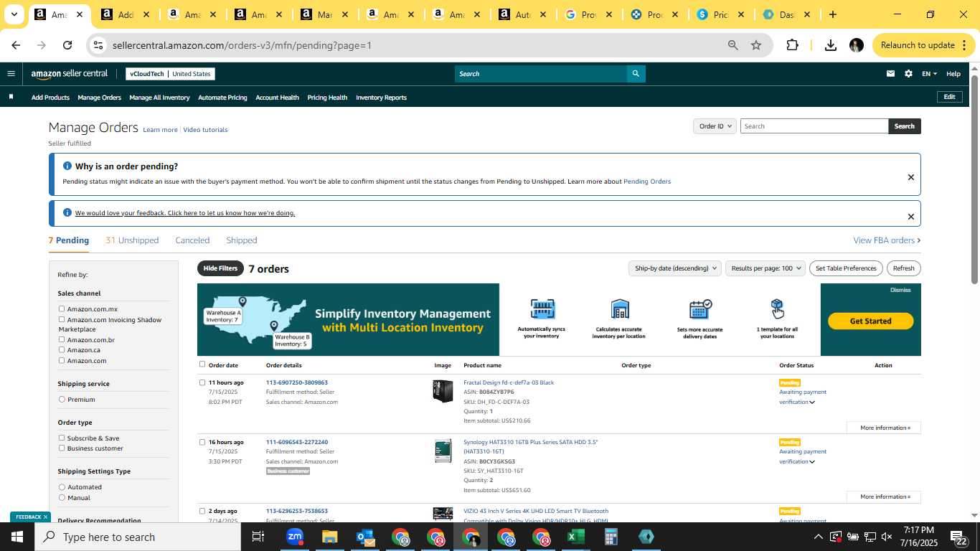Image resolution: width=980 pixels, height=551 pixels.
Task: Check the Amazon.com sales channel
Action: [x=62, y=360]
